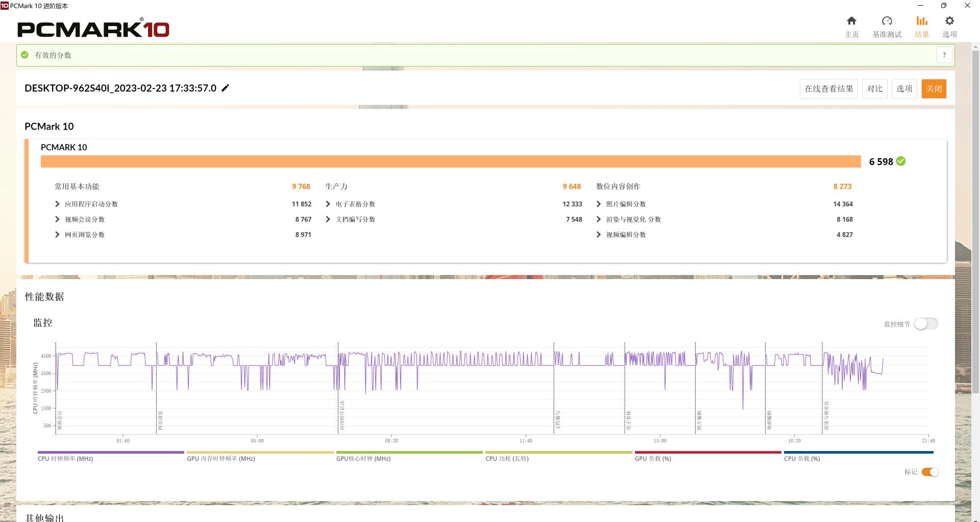
Task: Turn off the 标记 markers toggle
Action: pyautogui.click(x=929, y=472)
